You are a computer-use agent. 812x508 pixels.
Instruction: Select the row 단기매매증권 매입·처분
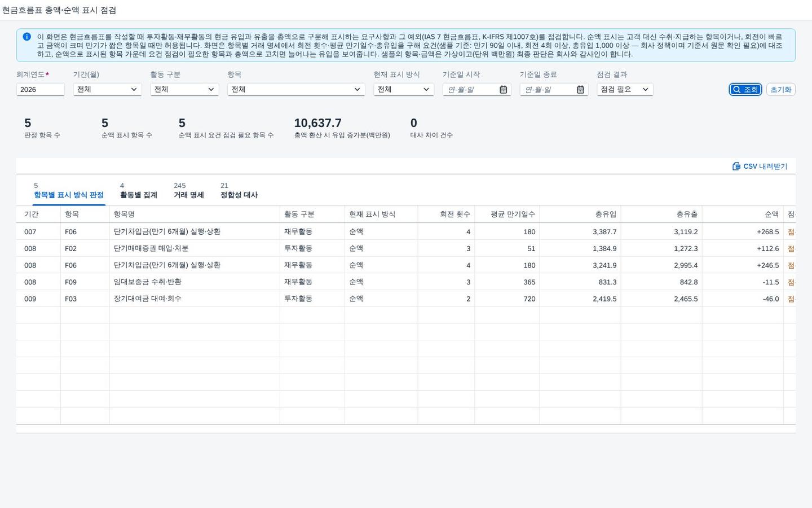tap(406, 248)
